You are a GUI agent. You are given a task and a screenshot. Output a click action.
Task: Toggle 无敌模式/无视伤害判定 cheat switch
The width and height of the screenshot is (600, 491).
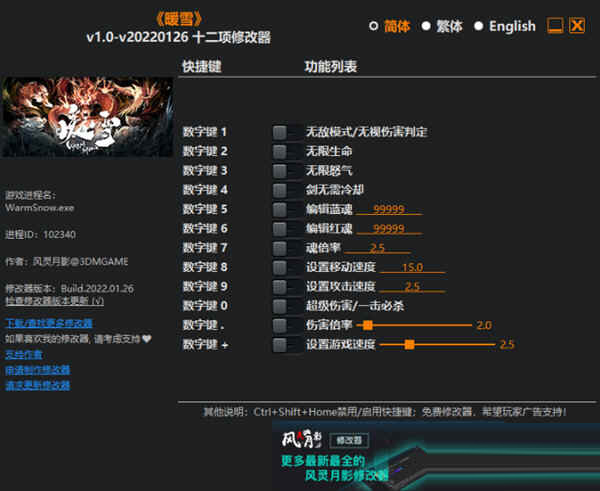(286, 132)
